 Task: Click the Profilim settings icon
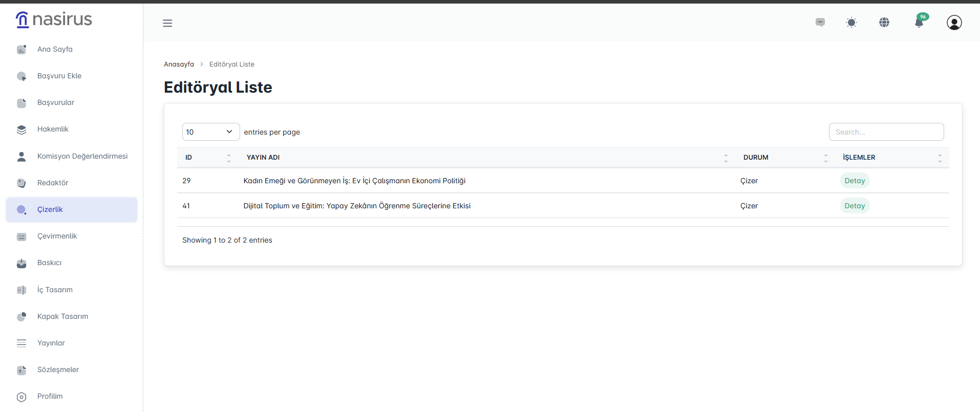coord(22,397)
